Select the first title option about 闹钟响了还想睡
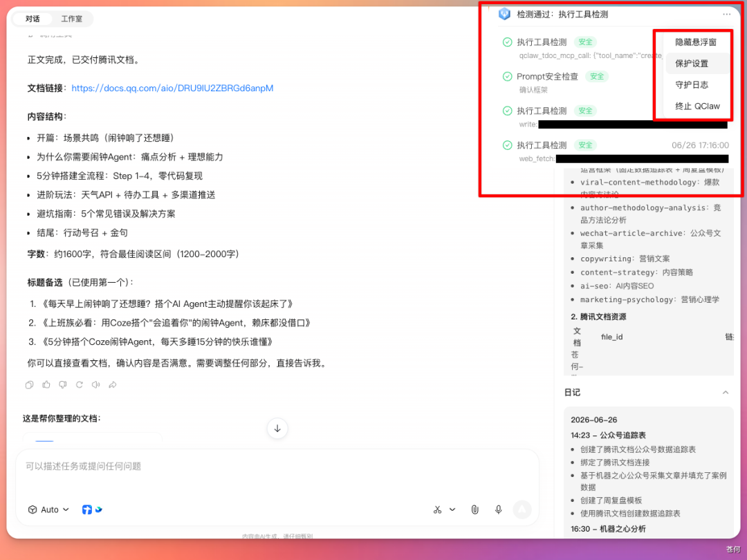The width and height of the screenshot is (747, 560). 167,304
